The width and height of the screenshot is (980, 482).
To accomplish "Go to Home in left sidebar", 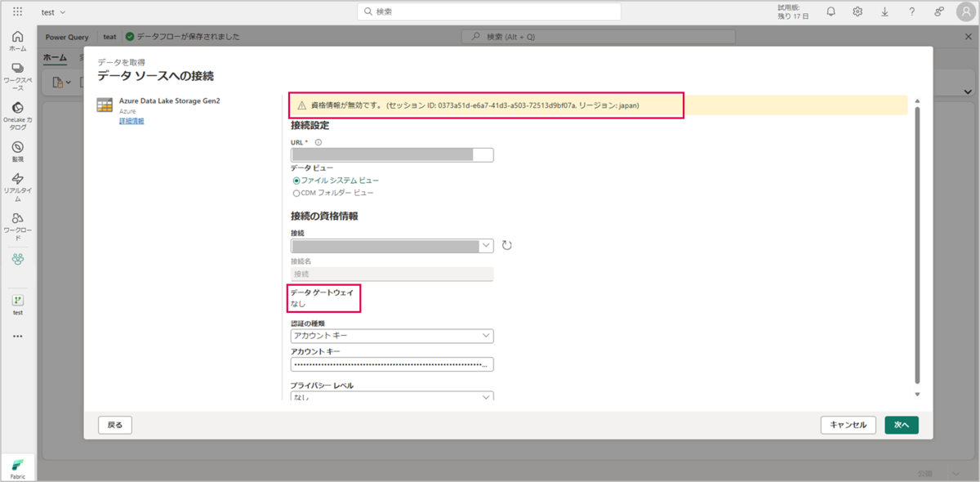I will click(17, 42).
